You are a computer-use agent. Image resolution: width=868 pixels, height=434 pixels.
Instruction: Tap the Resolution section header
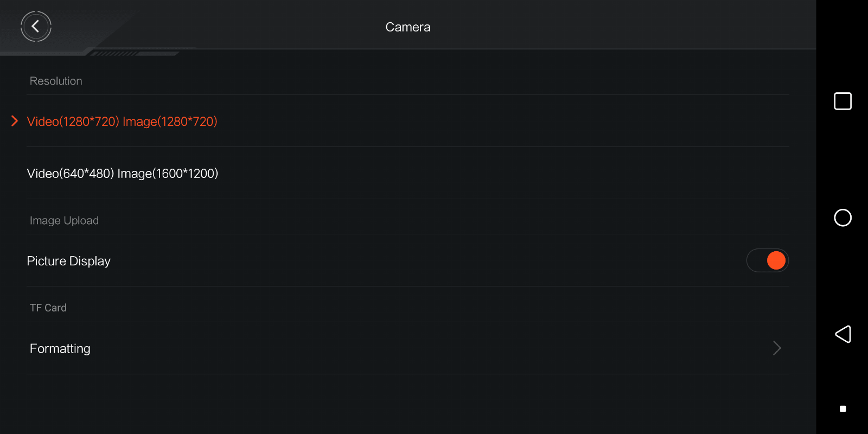tap(56, 81)
